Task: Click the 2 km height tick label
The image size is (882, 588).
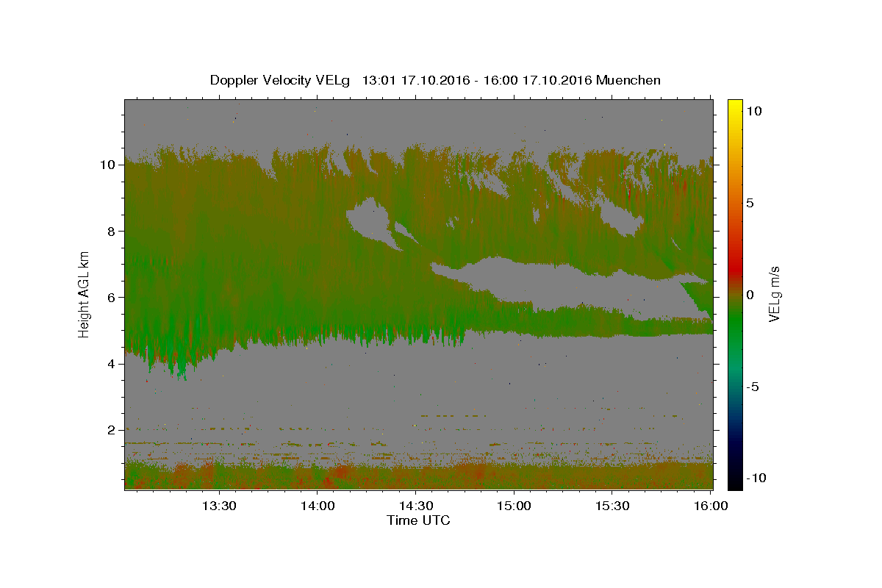Action: 111,430
